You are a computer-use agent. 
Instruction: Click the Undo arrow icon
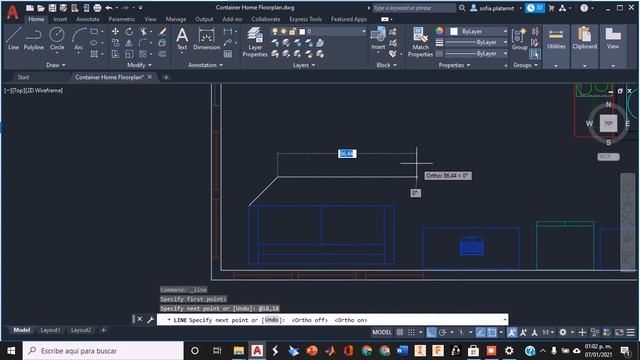coord(109,8)
